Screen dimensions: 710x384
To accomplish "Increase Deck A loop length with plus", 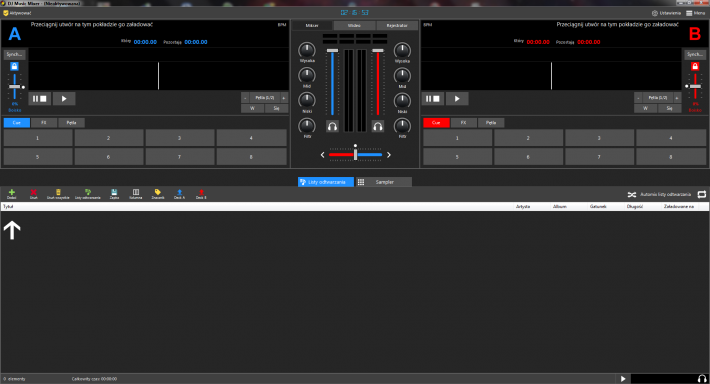I will [x=284, y=98].
